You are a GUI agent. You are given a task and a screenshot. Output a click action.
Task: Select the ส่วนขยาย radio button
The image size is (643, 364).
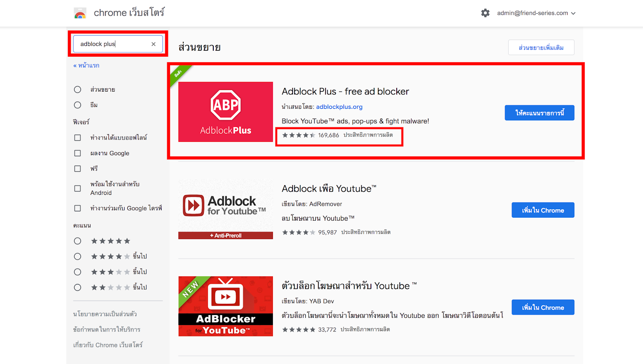[x=78, y=90]
